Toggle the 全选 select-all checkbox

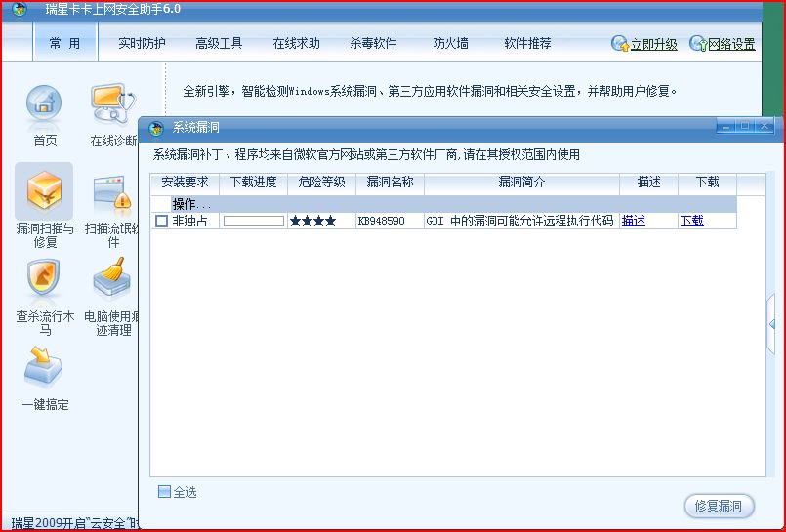[x=164, y=491]
